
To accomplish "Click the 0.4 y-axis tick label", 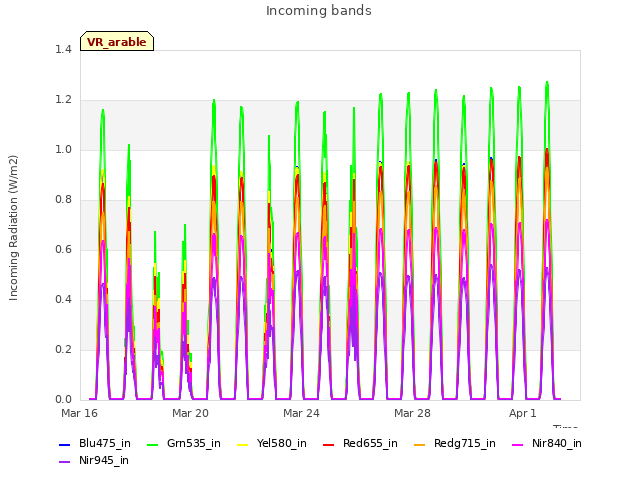I will click(x=63, y=300).
